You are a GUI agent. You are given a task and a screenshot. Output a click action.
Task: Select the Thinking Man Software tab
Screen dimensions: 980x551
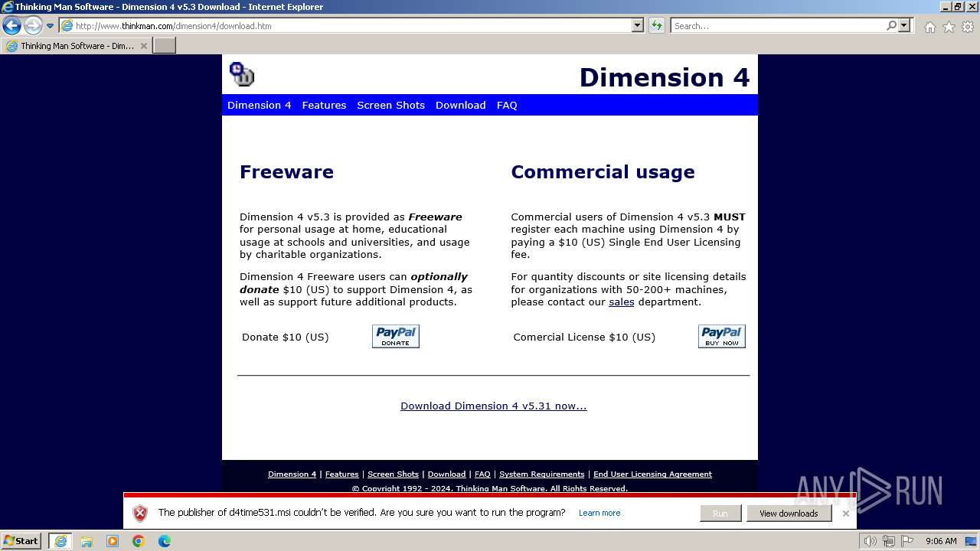click(77, 45)
